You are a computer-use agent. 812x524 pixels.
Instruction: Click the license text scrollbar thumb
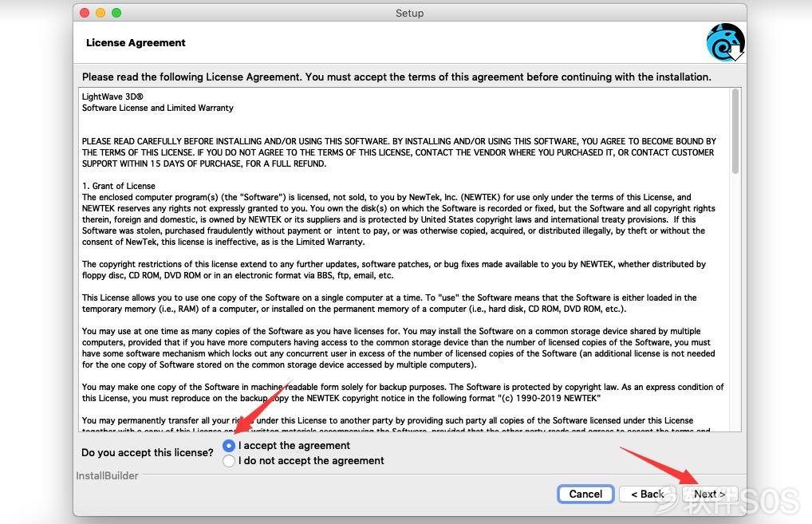tap(735, 132)
